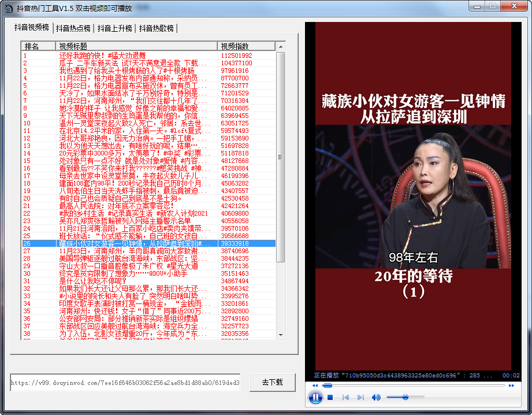Click index value 51697828 in row 13
The height and width of the screenshot is (415, 532).
click(x=235, y=146)
